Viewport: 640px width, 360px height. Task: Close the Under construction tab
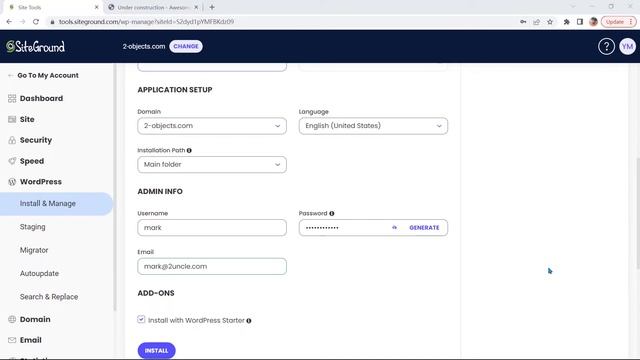[196, 7]
